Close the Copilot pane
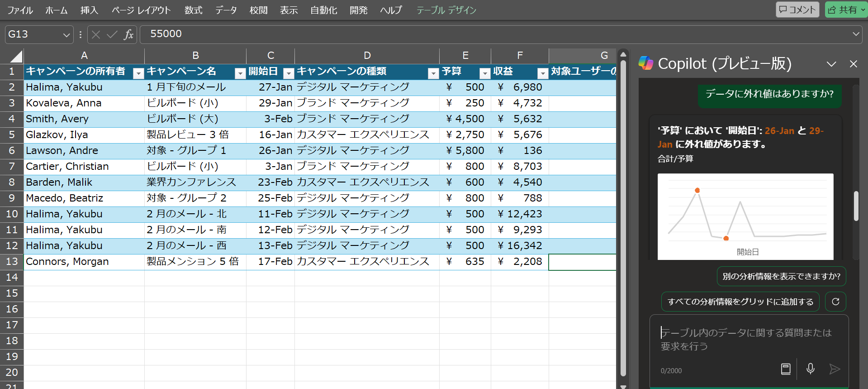The width and height of the screenshot is (868, 389). pyautogui.click(x=853, y=64)
